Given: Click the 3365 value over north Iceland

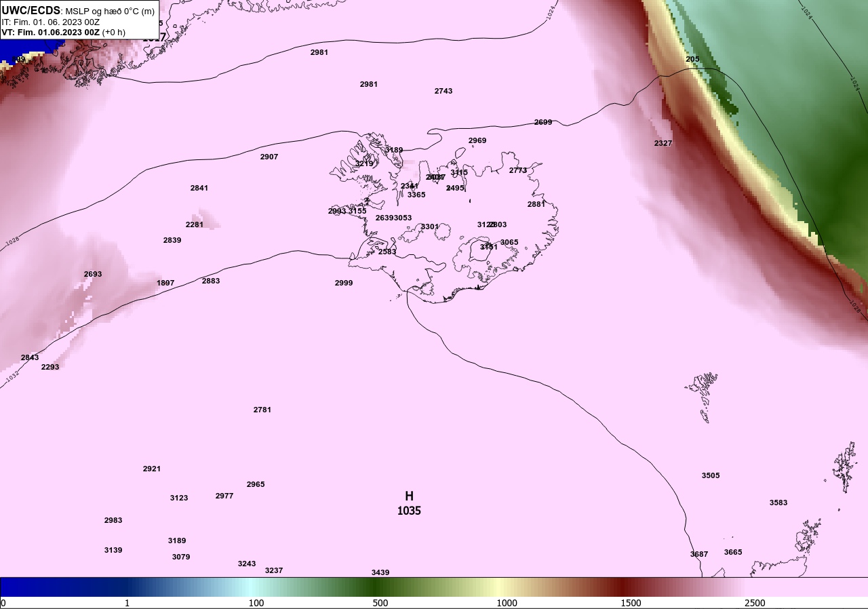Looking at the screenshot, I should [416, 195].
